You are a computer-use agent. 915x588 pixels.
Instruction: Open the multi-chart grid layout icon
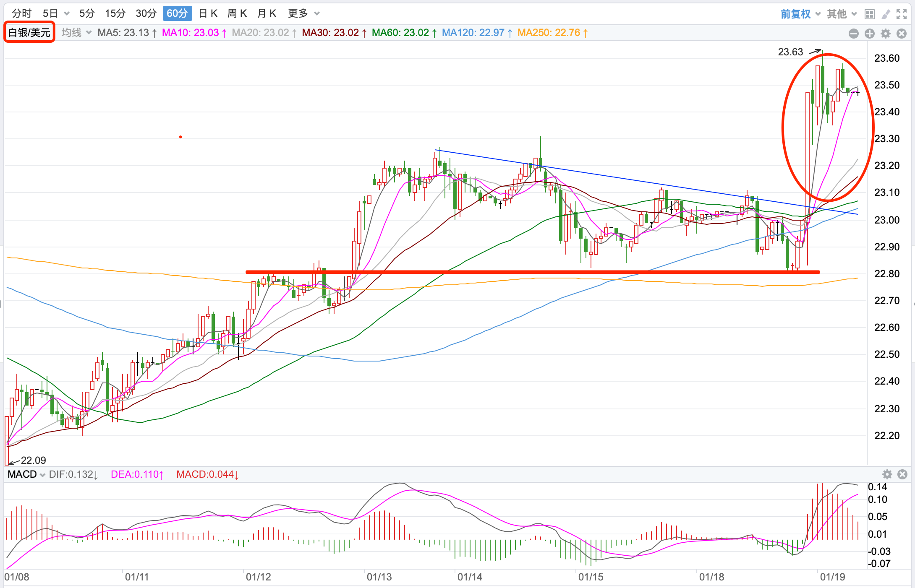(x=870, y=15)
